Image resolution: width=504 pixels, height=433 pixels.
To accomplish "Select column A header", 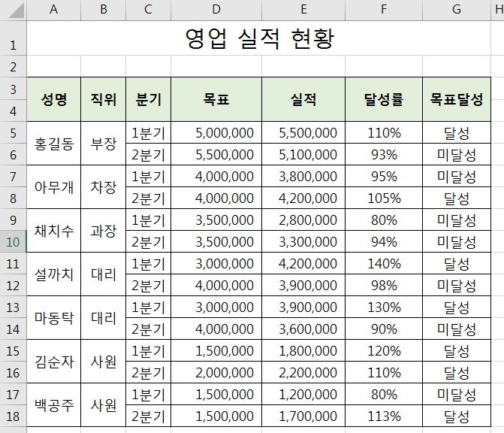I will pyautogui.click(x=53, y=10).
